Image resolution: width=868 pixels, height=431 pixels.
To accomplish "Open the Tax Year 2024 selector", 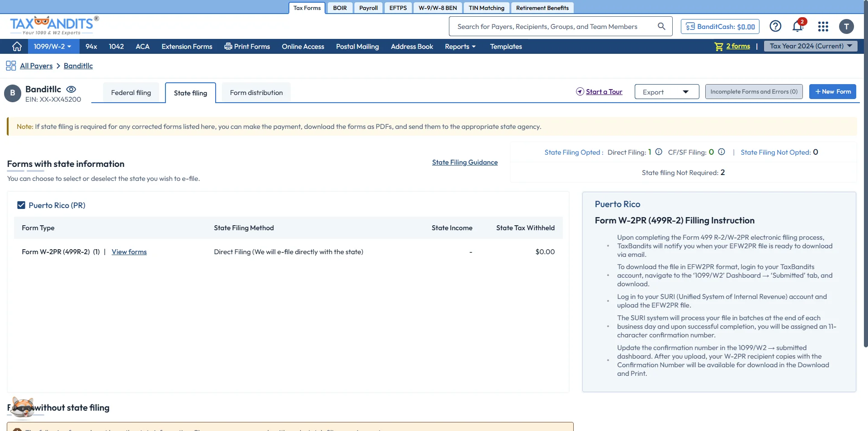I will 811,46.
